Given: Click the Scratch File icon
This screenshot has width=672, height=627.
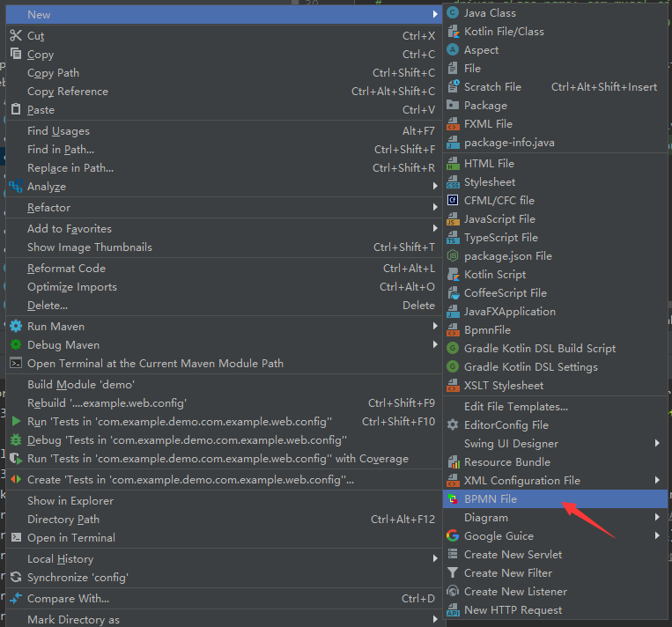Looking at the screenshot, I should click(x=453, y=86).
